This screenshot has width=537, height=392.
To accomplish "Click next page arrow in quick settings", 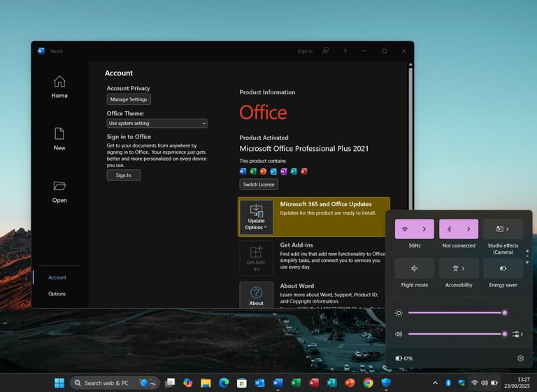I will 527,263.
